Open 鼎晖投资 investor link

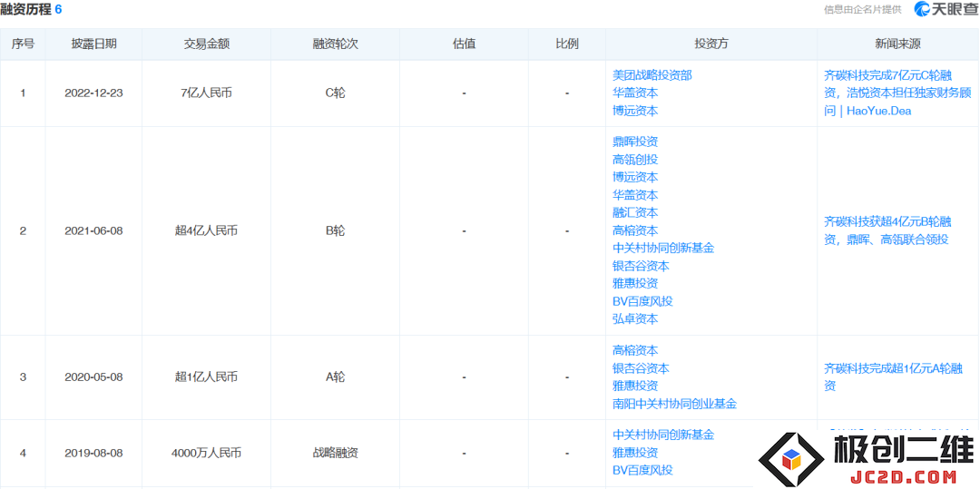(635, 142)
